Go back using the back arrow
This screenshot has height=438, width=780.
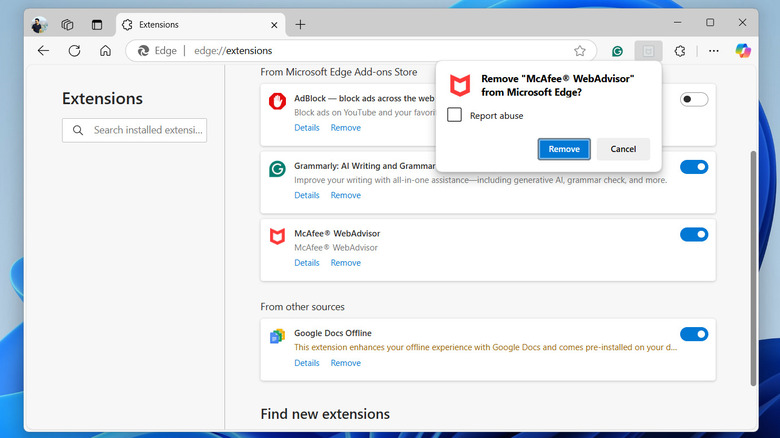[43, 50]
